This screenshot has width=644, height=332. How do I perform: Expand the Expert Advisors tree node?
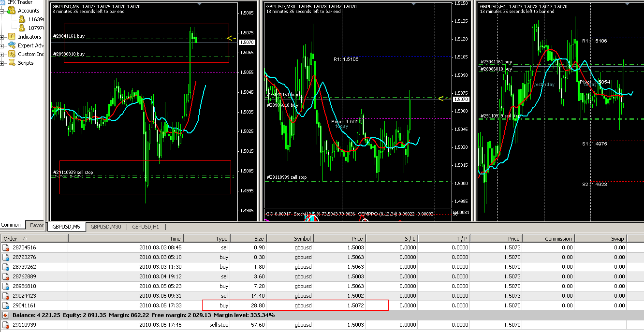click(2, 45)
